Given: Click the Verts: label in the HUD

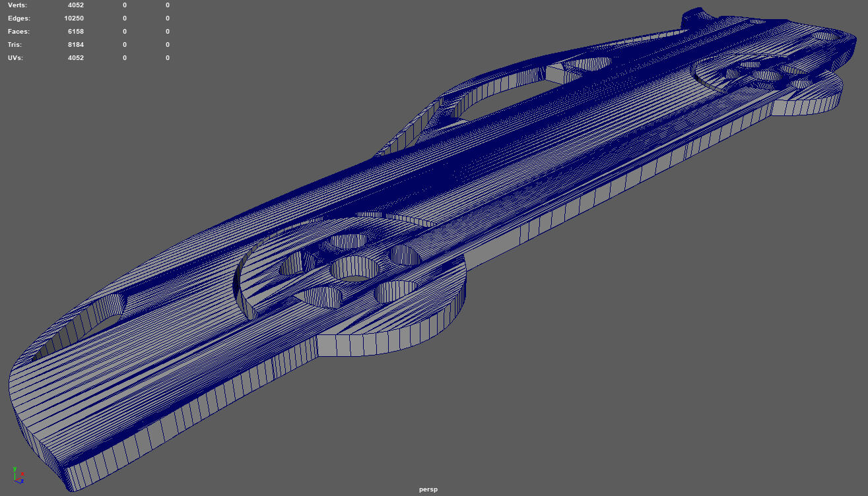Looking at the screenshot, I should tap(18, 5).
